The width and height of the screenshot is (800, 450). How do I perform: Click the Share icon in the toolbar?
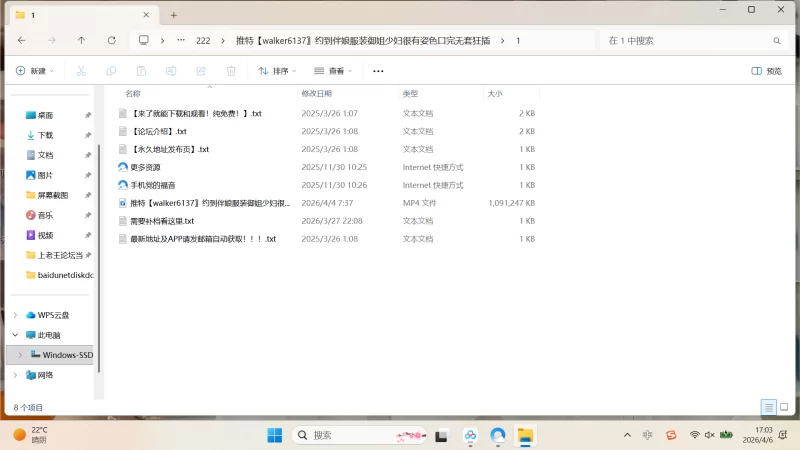point(201,71)
